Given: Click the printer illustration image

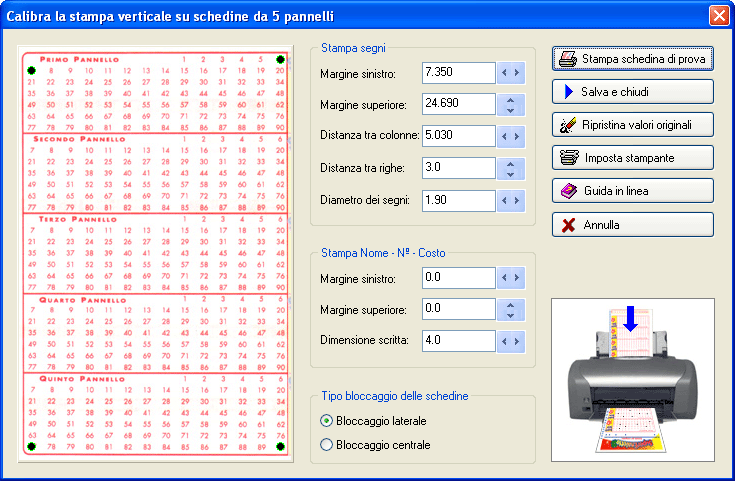Looking at the screenshot, I should click(632, 380).
